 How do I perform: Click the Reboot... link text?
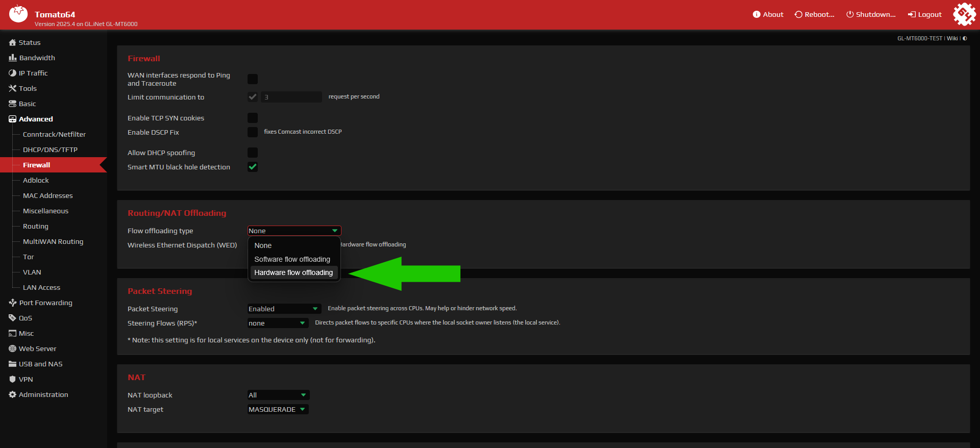(x=819, y=14)
